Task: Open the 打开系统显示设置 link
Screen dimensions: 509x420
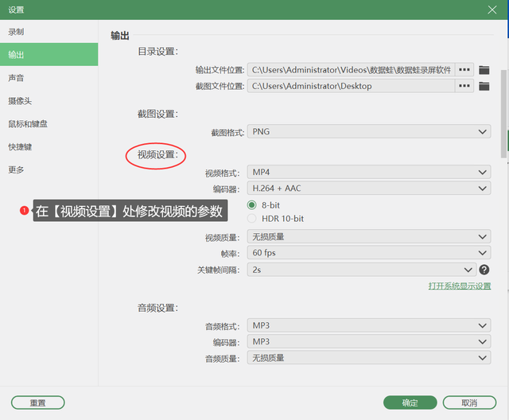Action: (460, 286)
